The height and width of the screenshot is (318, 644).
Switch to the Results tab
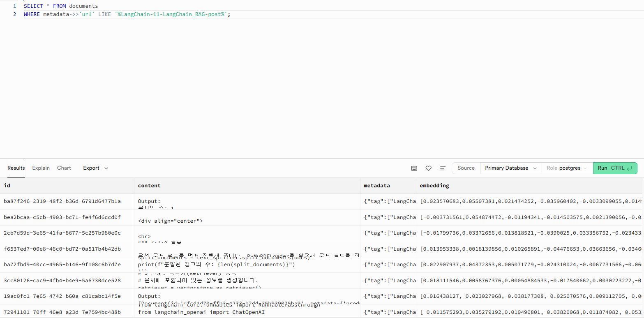coord(16,168)
